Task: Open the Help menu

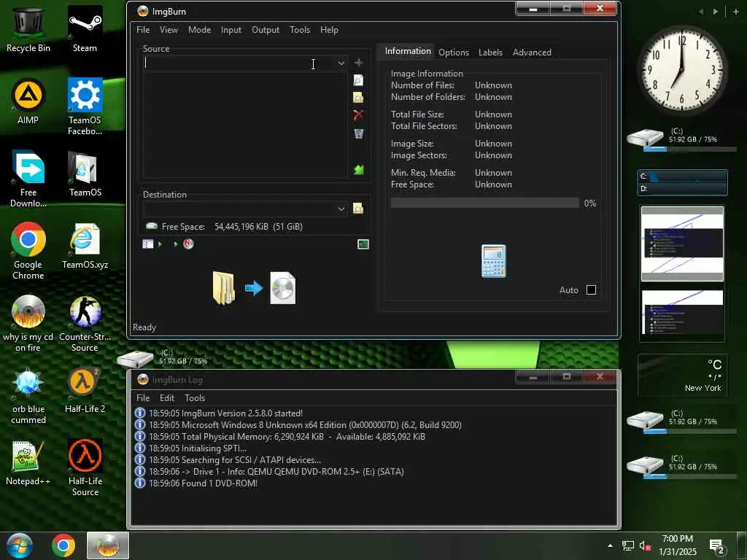Action: 329,29
